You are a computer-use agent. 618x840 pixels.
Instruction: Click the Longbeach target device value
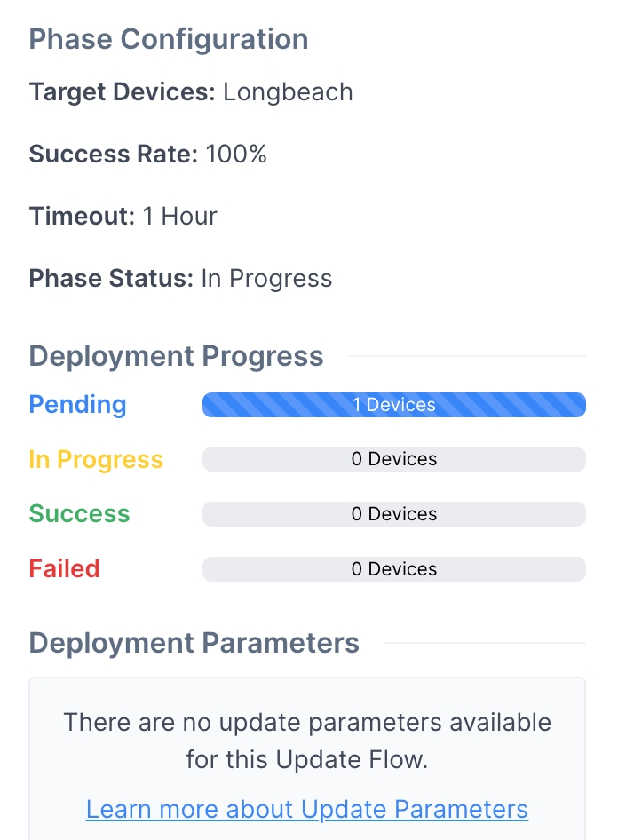point(288,92)
